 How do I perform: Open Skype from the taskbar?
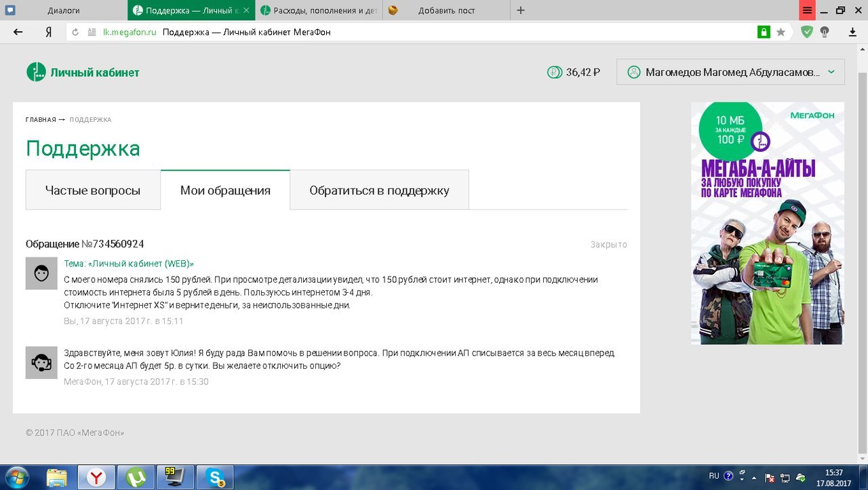pos(215,477)
